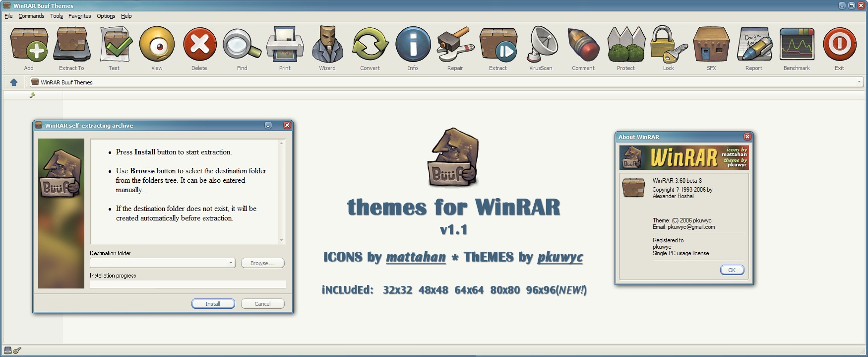Click the Browse... button
Viewport: 868px width, 357px height.
(x=262, y=263)
